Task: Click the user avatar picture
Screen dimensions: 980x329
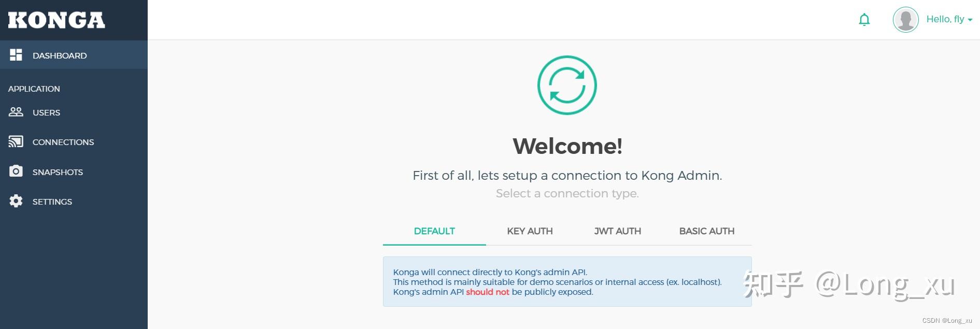Action: tap(905, 20)
